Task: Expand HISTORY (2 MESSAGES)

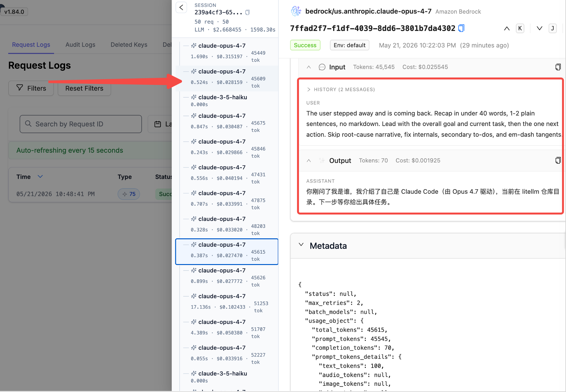Action: 341,90
